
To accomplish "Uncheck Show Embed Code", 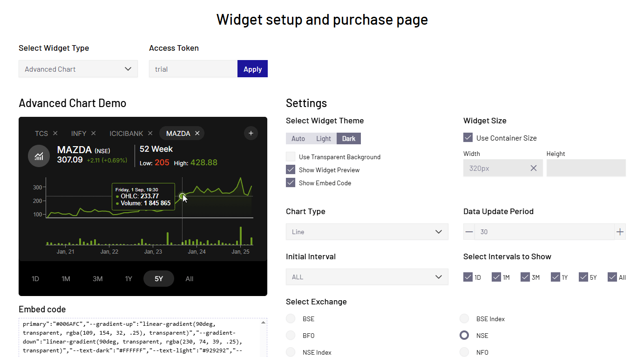I will click(291, 183).
